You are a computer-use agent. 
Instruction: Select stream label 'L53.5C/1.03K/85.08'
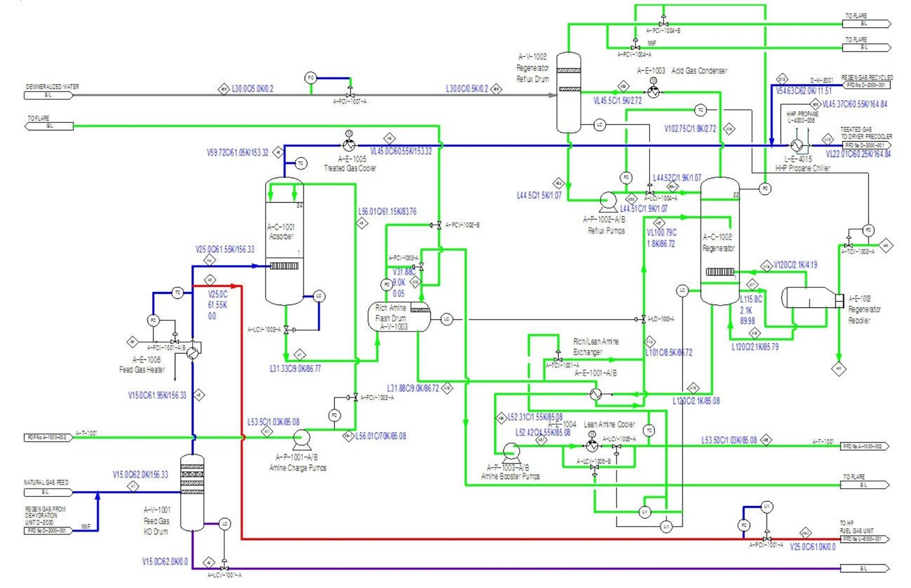[x=273, y=422]
